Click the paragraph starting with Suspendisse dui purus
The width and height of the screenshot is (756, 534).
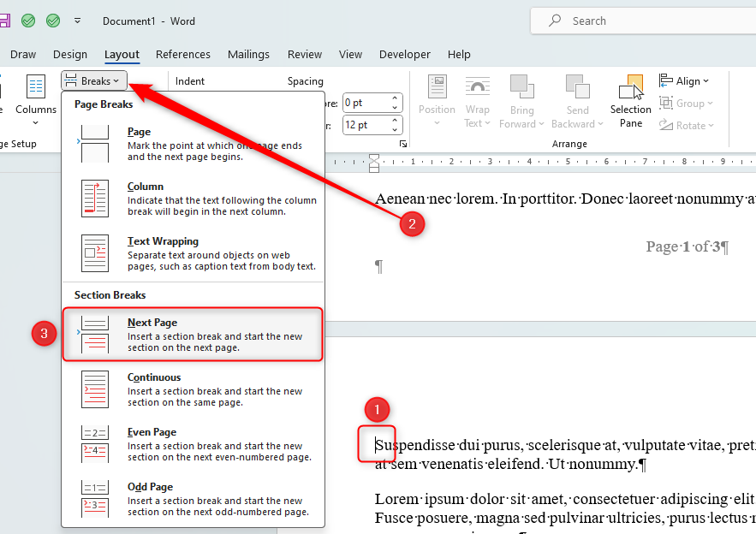click(x=566, y=454)
